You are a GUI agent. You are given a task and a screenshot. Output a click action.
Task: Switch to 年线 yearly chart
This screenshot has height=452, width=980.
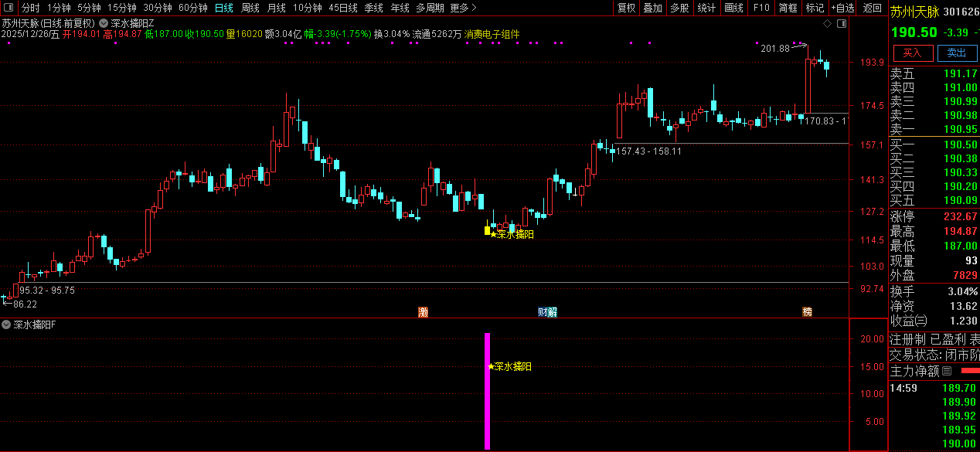click(400, 8)
